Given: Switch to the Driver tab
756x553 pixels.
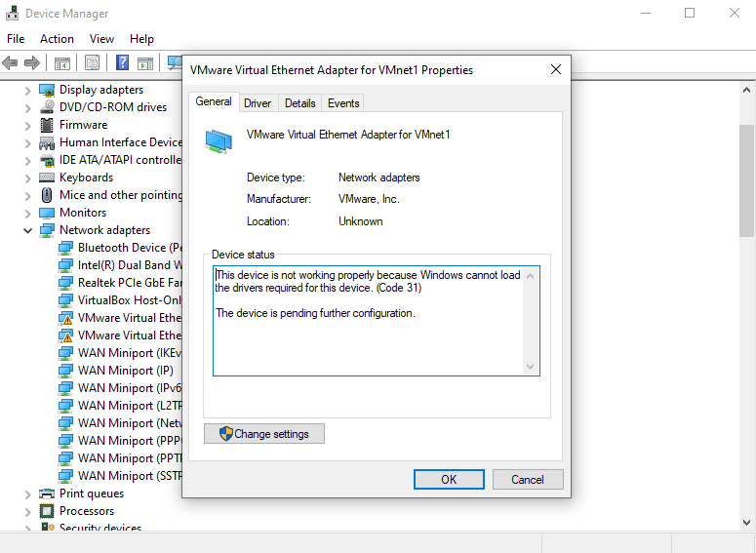Looking at the screenshot, I should tap(258, 103).
